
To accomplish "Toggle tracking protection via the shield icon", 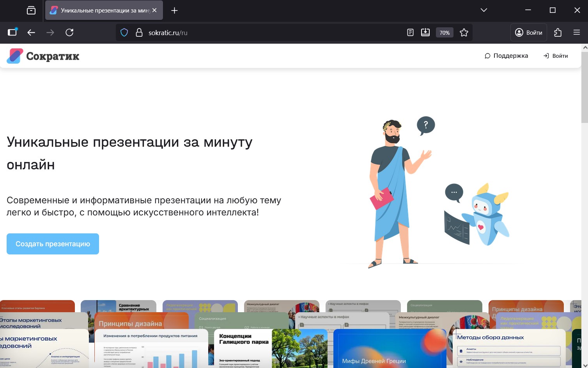I will pos(124,32).
